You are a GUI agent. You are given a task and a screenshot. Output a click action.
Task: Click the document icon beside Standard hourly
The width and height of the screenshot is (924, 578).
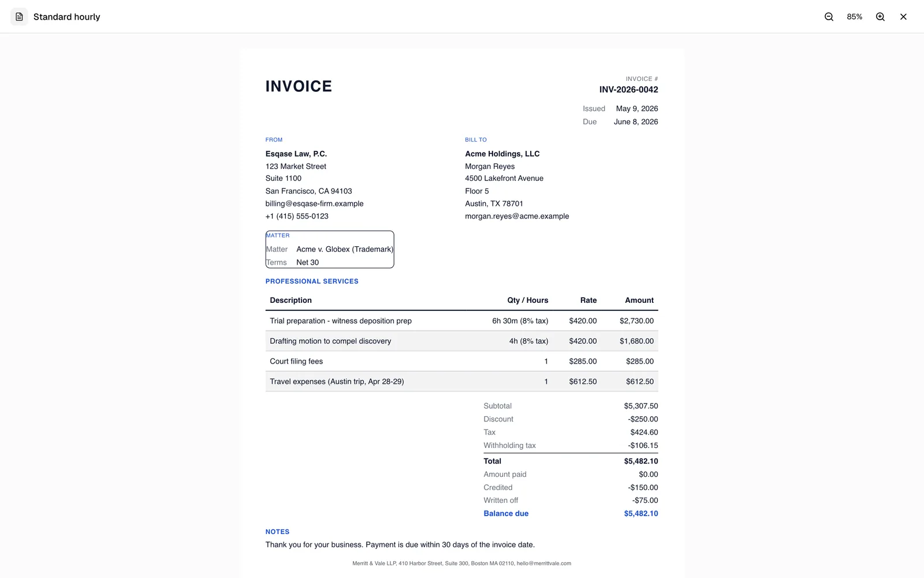click(19, 17)
